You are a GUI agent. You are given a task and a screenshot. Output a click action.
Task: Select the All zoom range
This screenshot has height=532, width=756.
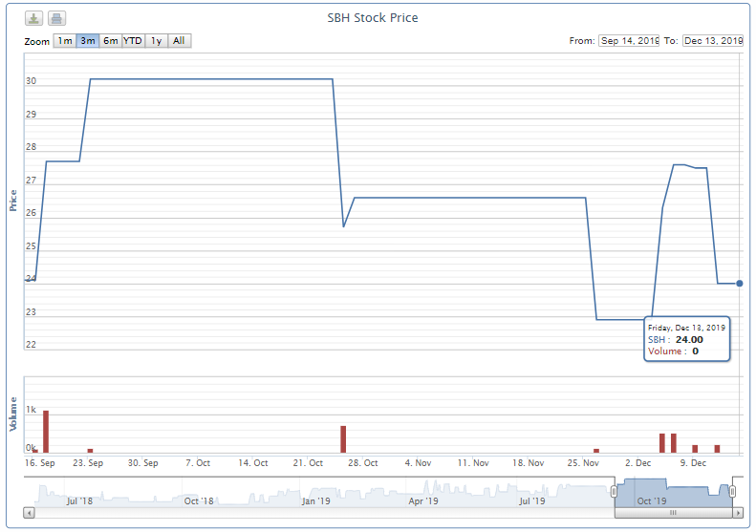[179, 41]
